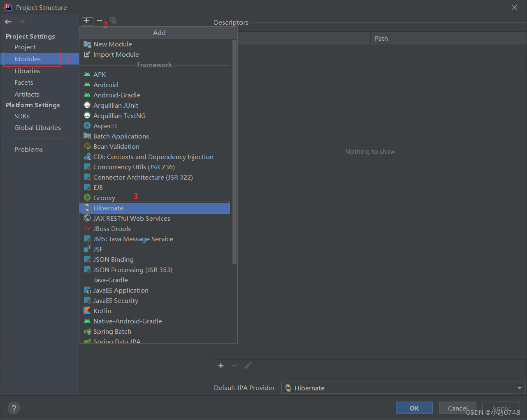This screenshot has height=420, width=527.
Task: Select JavaEE Security entry
Action: [x=154, y=300]
